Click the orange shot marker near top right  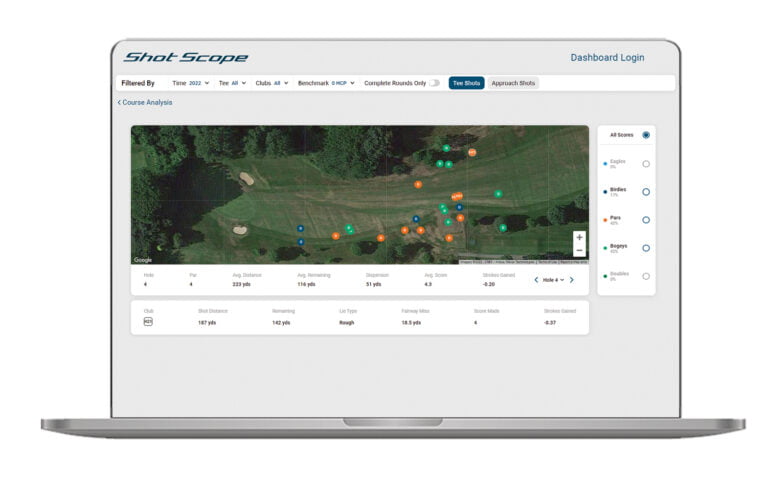[472, 153]
